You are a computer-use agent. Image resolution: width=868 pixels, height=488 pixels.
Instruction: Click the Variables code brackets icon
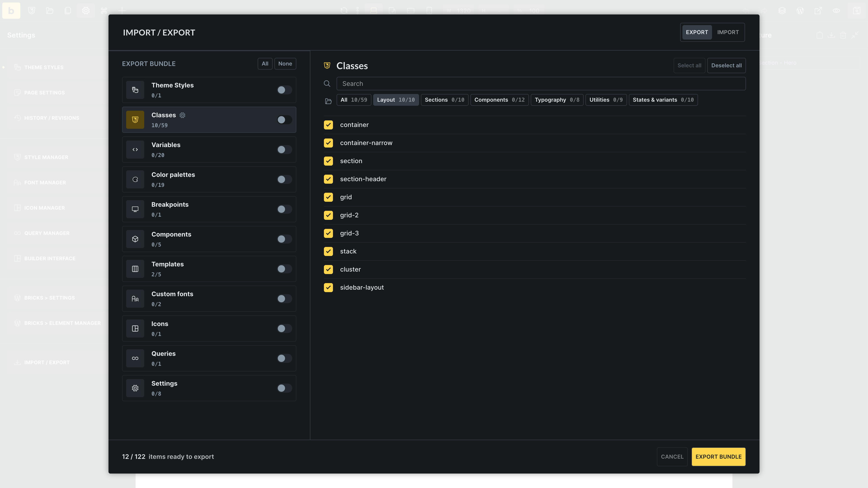[x=135, y=150]
